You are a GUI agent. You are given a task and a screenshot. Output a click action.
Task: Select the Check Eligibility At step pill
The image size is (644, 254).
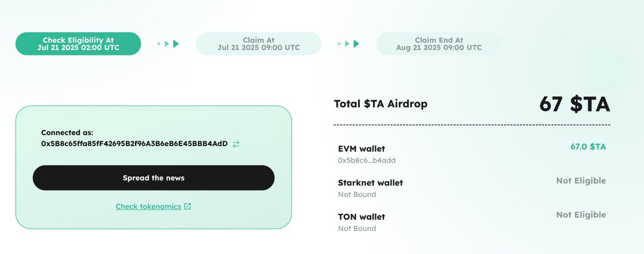click(78, 43)
